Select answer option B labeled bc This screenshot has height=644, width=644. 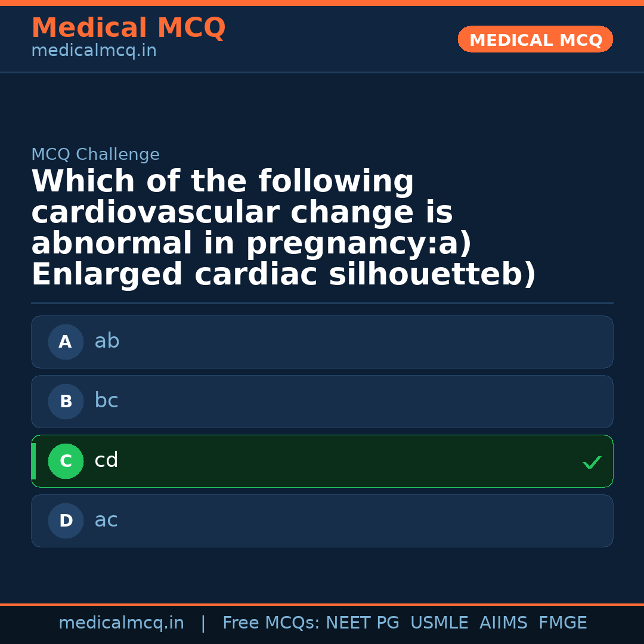pos(322,401)
